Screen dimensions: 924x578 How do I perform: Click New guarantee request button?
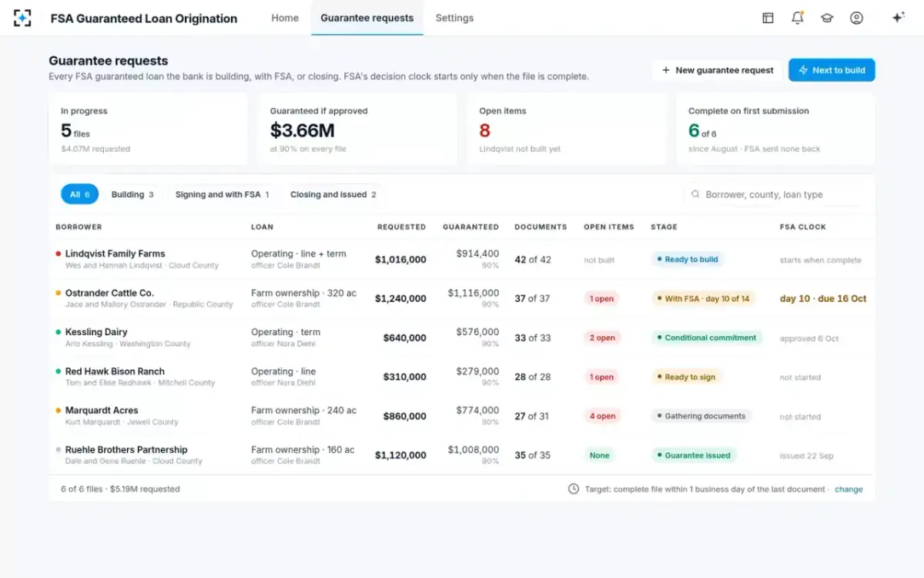717,70
